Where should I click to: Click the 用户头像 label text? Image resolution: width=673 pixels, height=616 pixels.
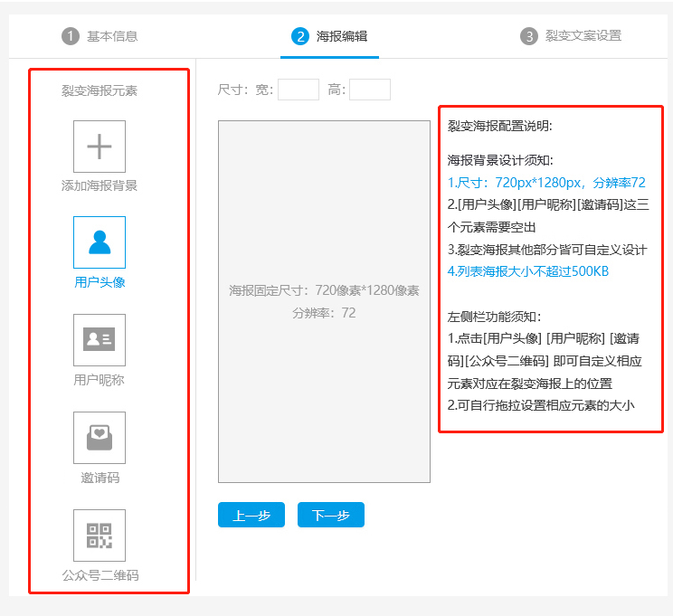(100, 282)
